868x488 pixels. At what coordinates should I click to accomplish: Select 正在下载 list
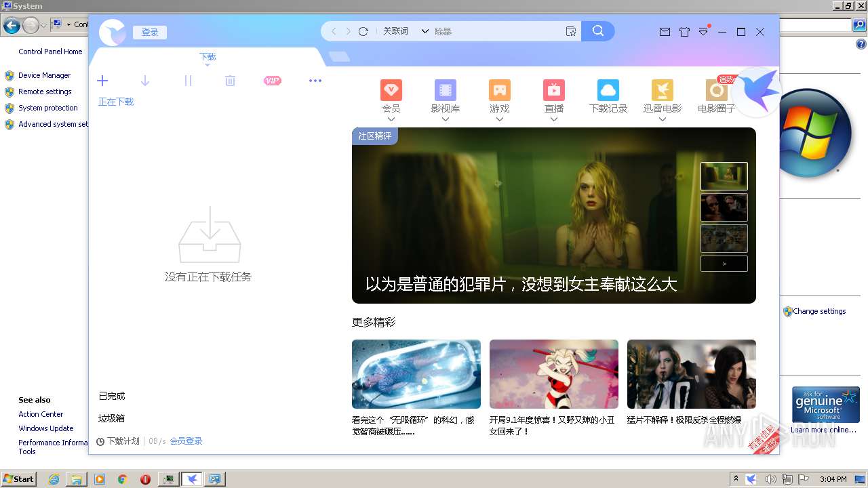116,102
